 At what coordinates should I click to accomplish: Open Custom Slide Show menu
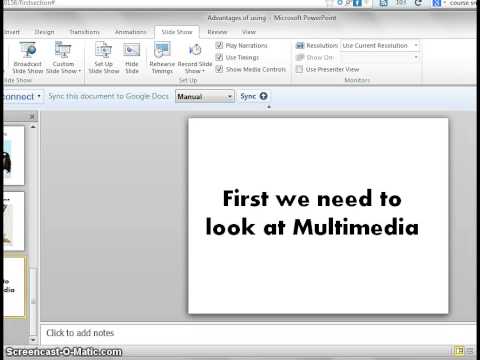pos(63,57)
